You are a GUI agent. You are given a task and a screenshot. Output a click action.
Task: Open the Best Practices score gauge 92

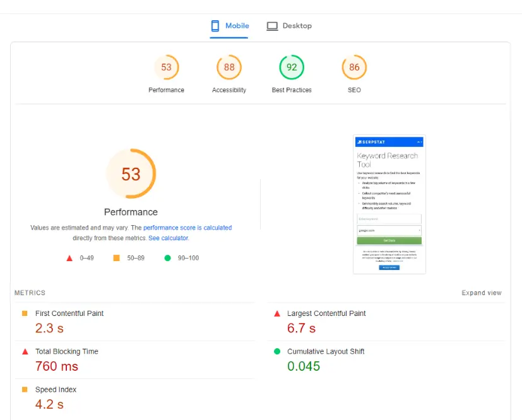(x=292, y=67)
